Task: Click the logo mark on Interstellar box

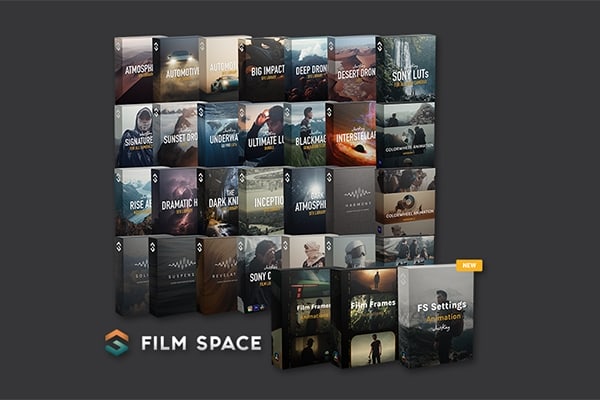Action: click(x=329, y=111)
